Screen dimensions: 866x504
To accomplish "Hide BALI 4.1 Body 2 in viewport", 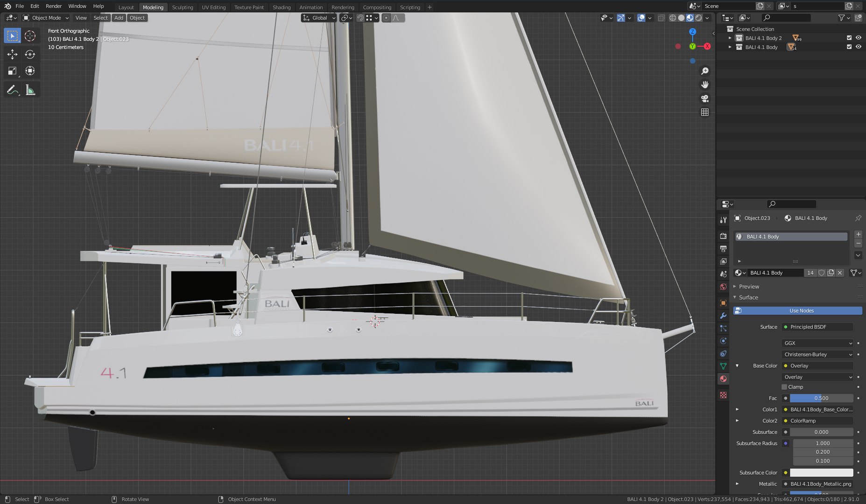I will pos(858,38).
